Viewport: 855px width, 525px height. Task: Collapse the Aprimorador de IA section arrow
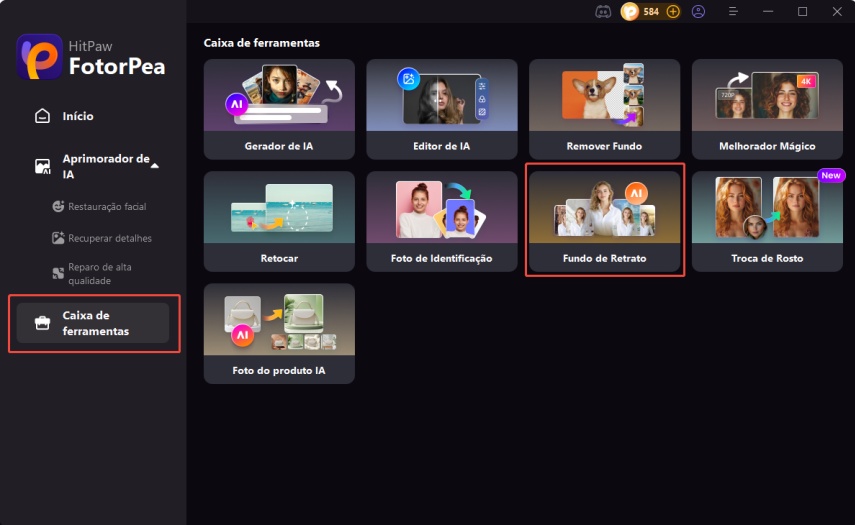click(155, 166)
